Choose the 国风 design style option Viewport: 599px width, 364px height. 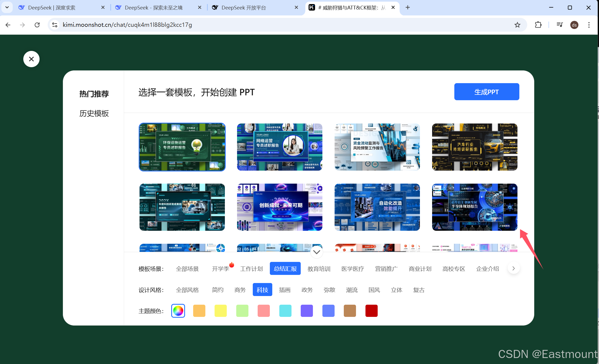(x=374, y=290)
